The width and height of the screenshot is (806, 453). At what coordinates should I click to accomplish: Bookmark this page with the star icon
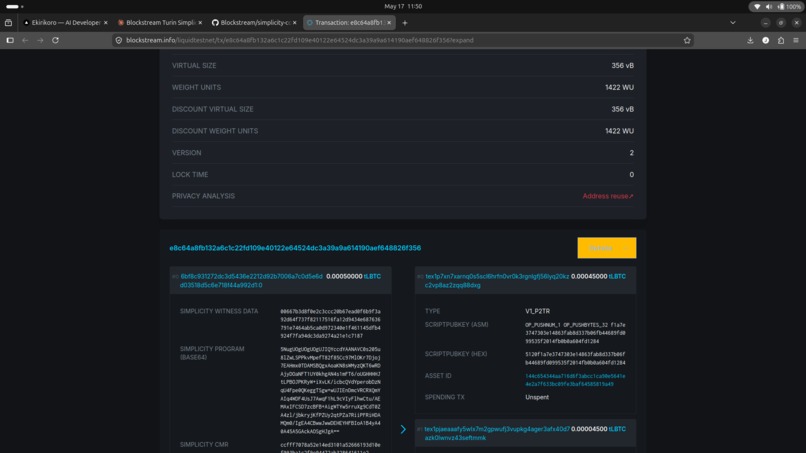(687, 40)
